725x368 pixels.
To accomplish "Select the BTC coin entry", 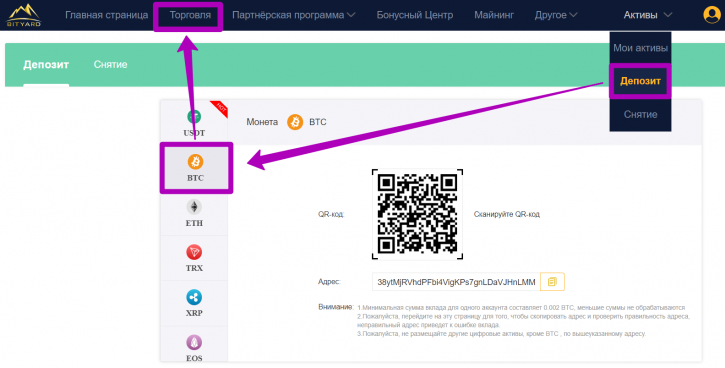I will coord(196,168).
